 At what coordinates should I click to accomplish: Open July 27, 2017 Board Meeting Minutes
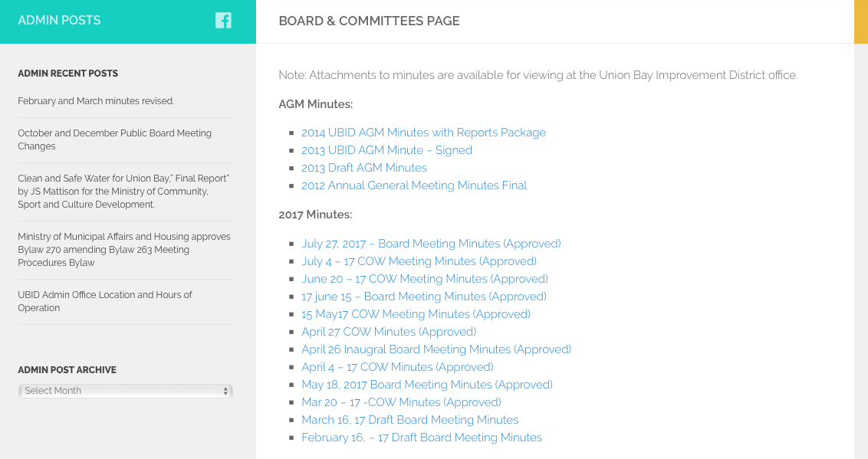point(431,244)
